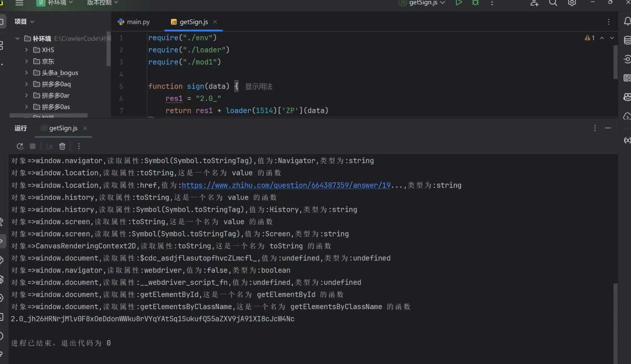Open IDE settings gear icon
This screenshot has width=631, height=364.
point(572,3)
